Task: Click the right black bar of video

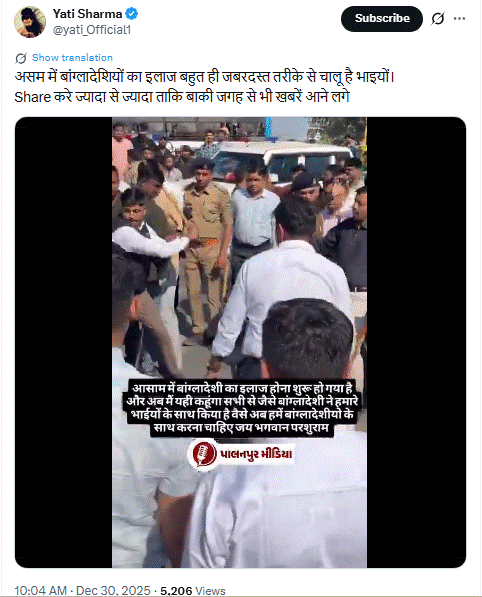Action: (416, 342)
